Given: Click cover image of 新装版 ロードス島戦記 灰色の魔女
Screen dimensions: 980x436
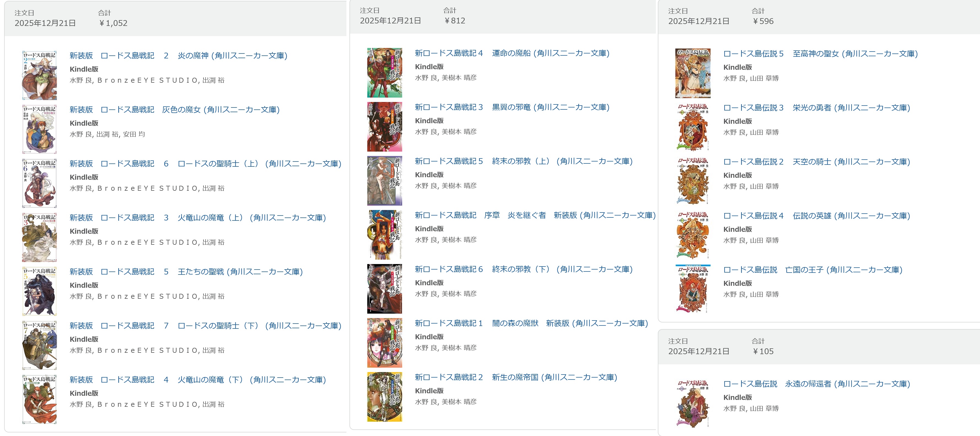Looking at the screenshot, I should [40, 129].
